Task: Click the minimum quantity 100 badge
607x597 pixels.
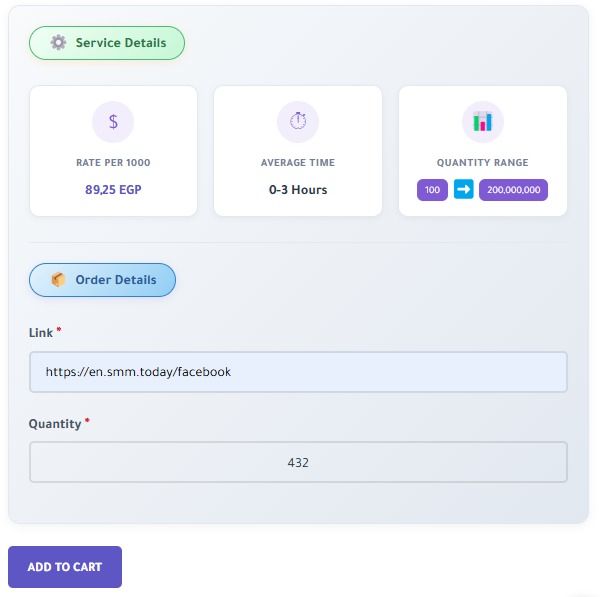Action: pyautogui.click(x=432, y=190)
